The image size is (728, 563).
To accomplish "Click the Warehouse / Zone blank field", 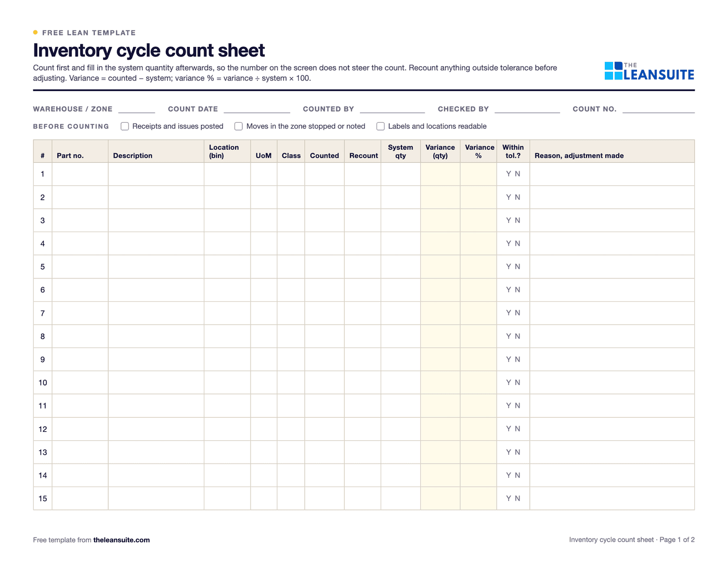I will tap(137, 109).
